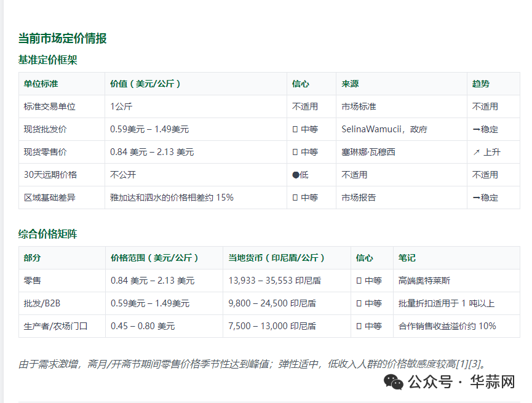Click the black dot low-confidence icon
Image resolution: width=532 pixels, height=403 pixels.
coord(295,175)
